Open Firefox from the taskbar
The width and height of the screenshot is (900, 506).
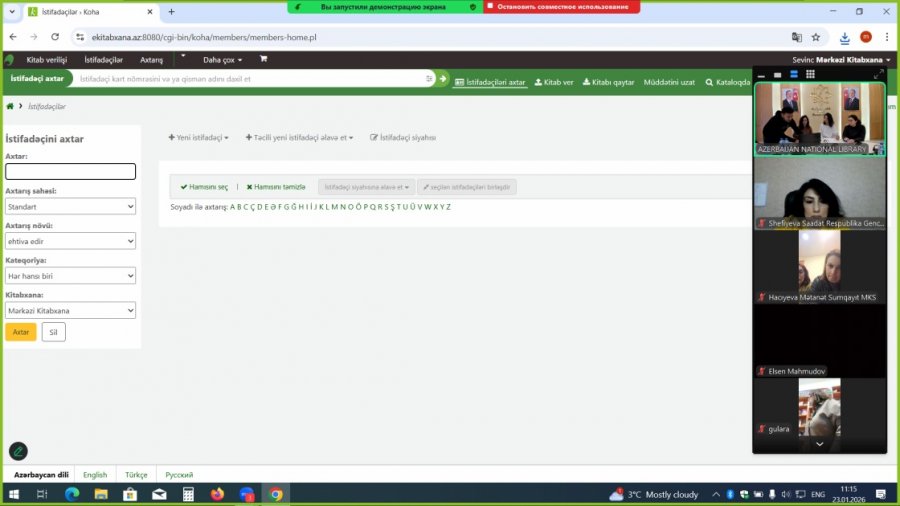[218, 494]
